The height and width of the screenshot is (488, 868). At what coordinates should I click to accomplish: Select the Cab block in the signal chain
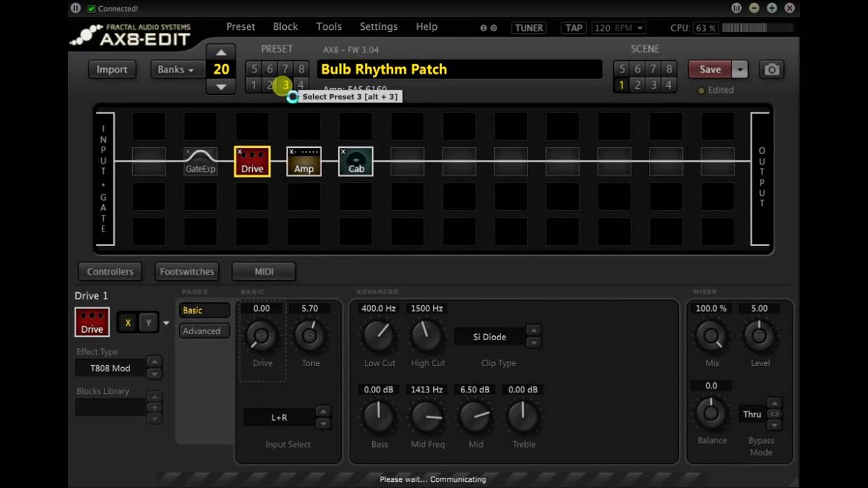356,161
